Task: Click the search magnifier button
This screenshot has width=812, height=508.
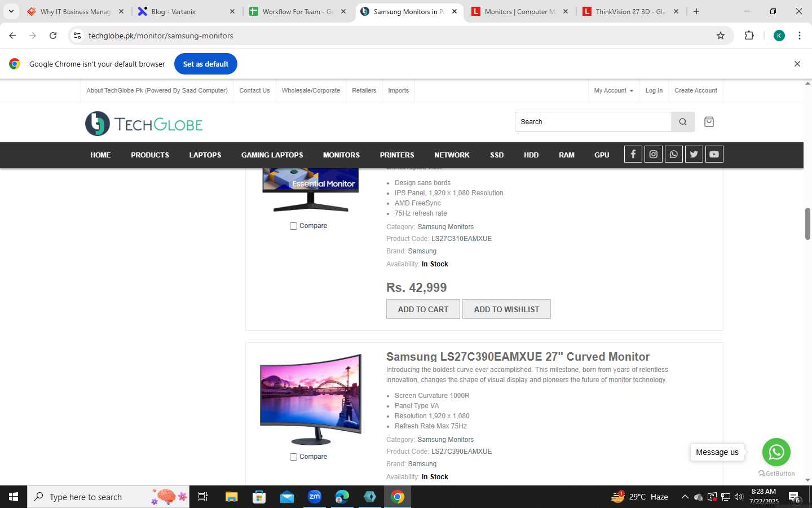Action: [x=683, y=122]
